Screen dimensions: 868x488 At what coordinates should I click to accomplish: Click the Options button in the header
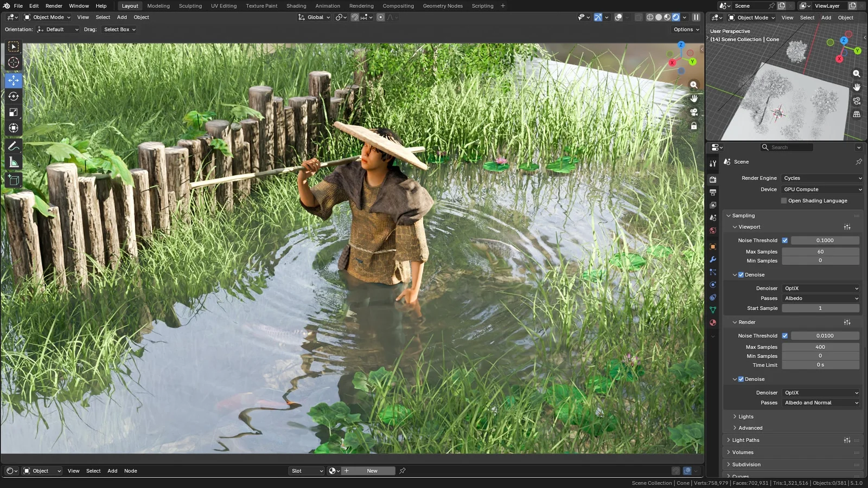click(x=685, y=29)
